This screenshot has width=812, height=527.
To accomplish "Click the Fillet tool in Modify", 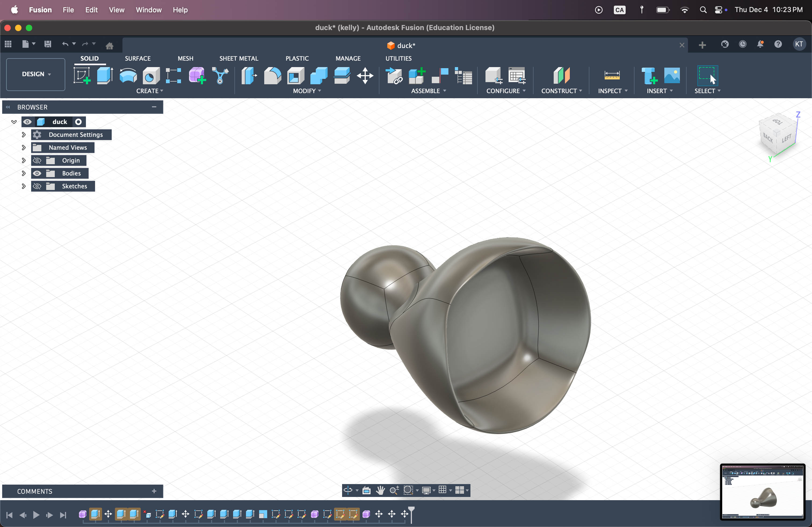I will click(272, 75).
